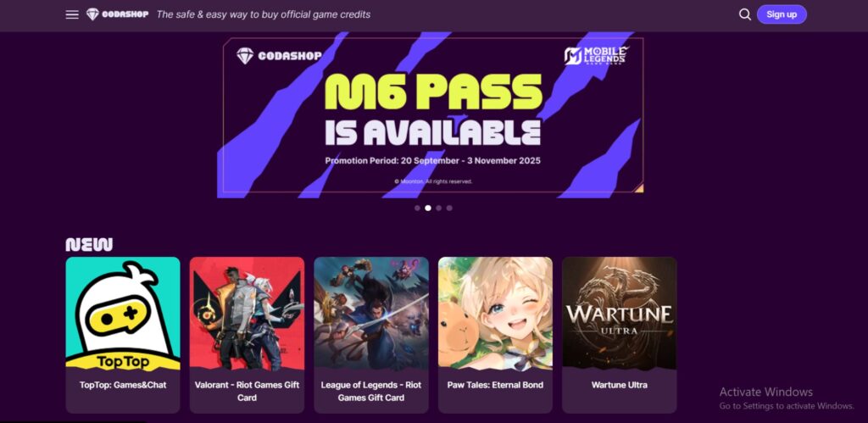Image resolution: width=868 pixels, height=423 pixels.
Task: Click the Wartune Ultra title text
Action: (x=620, y=385)
